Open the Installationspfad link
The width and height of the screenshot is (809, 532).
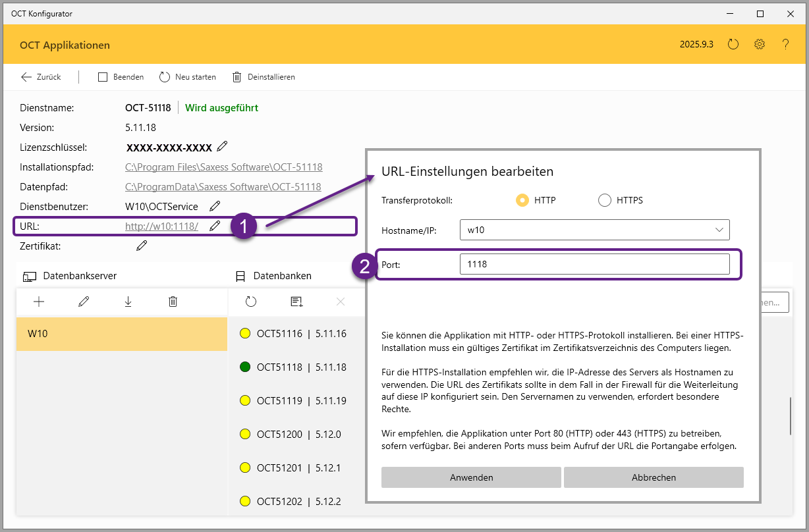tap(223, 167)
